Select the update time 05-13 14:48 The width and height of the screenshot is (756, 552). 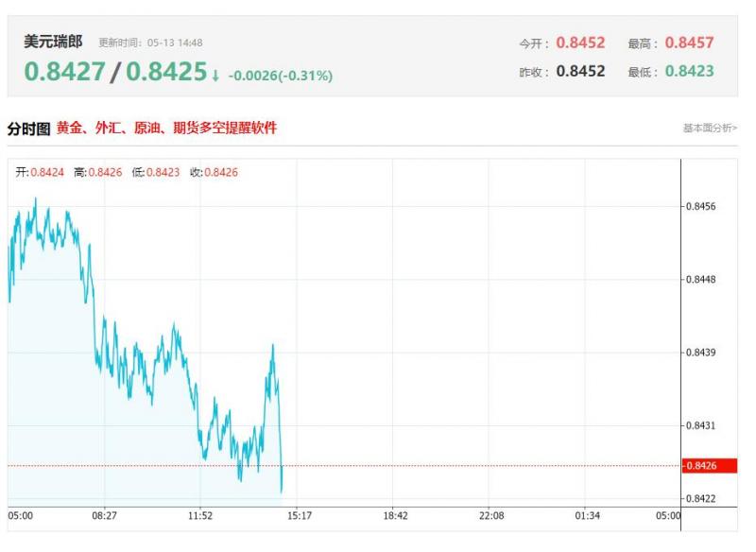coord(175,43)
